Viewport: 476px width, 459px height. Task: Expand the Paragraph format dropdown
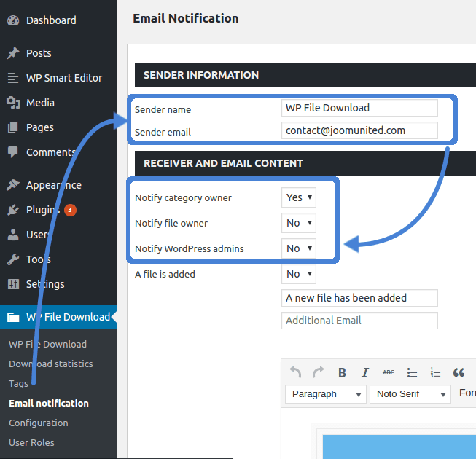coord(326,394)
